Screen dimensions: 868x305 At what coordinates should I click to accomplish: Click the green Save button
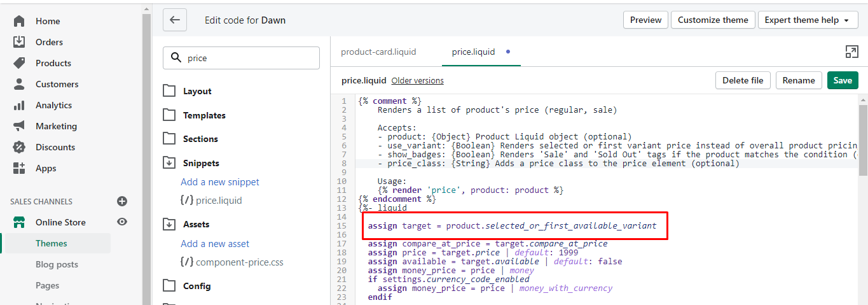(843, 80)
